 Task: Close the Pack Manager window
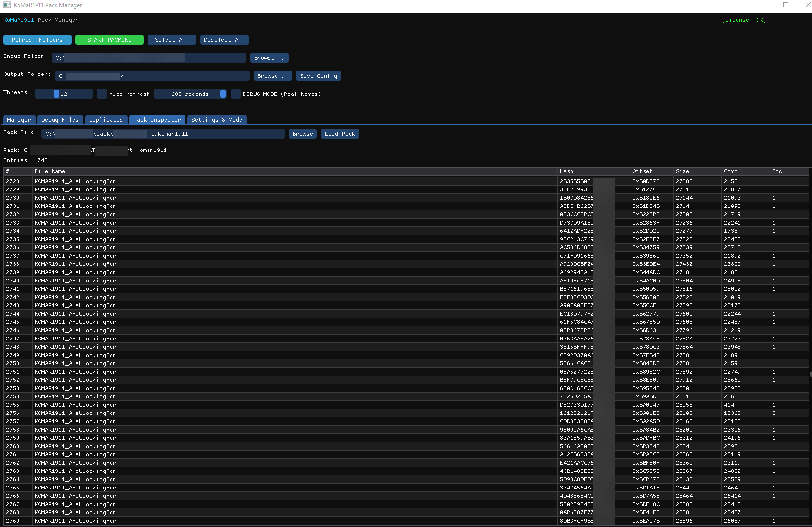click(x=808, y=5)
